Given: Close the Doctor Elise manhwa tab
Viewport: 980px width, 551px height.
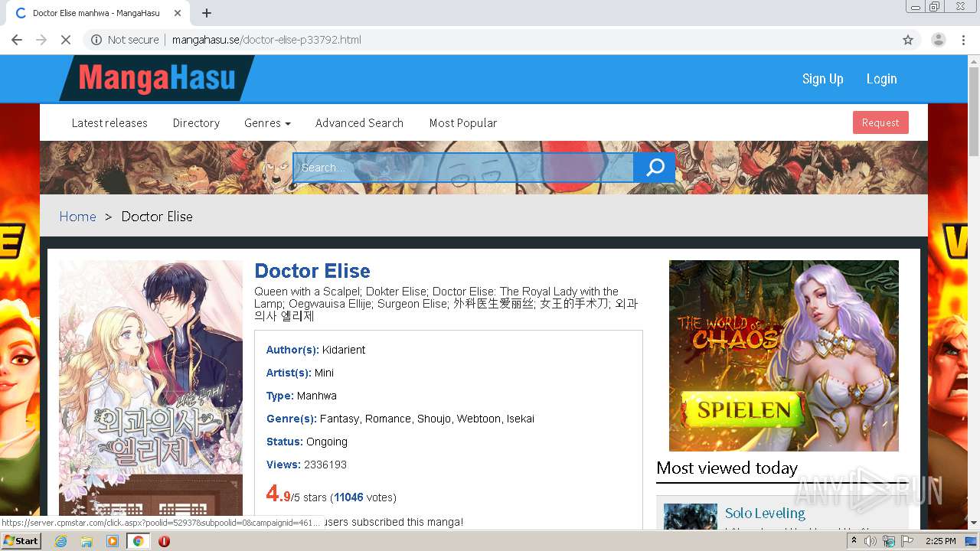Looking at the screenshot, I should pos(178,13).
